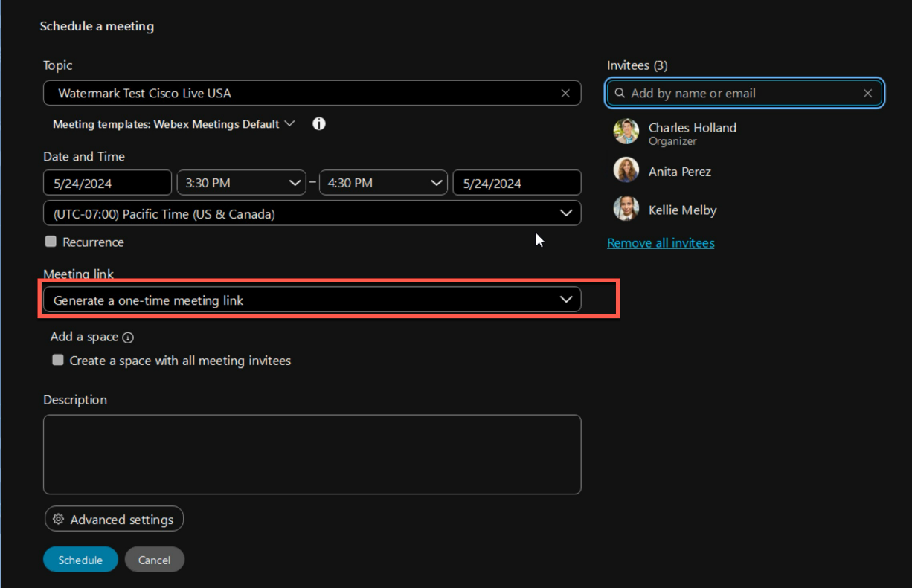
Task: Click the Add a space info icon
Action: (x=128, y=337)
